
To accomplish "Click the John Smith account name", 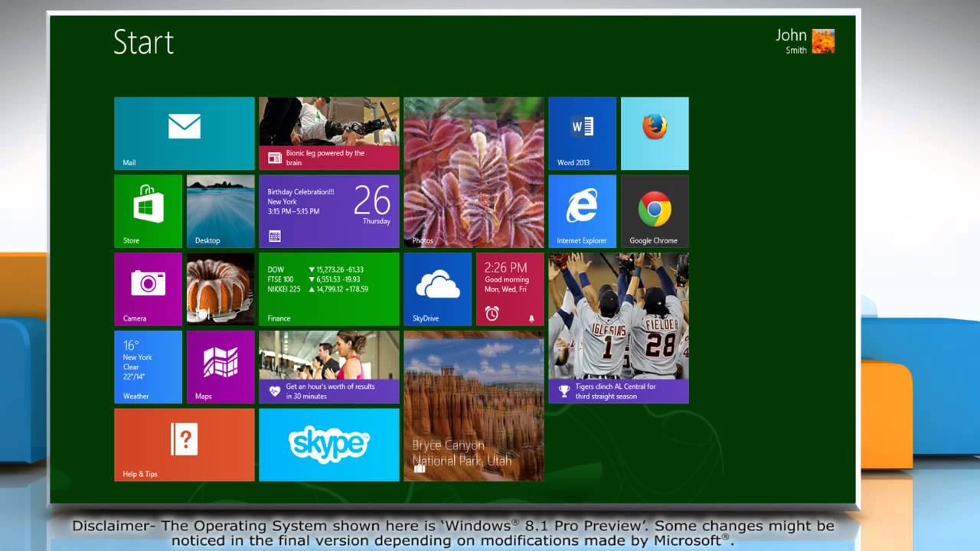I will pos(792,41).
